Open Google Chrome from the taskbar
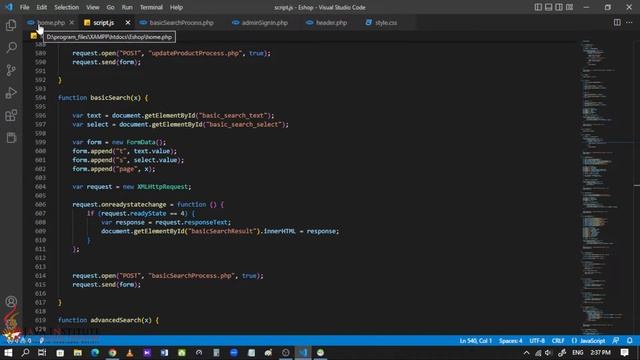 tap(112, 353)
